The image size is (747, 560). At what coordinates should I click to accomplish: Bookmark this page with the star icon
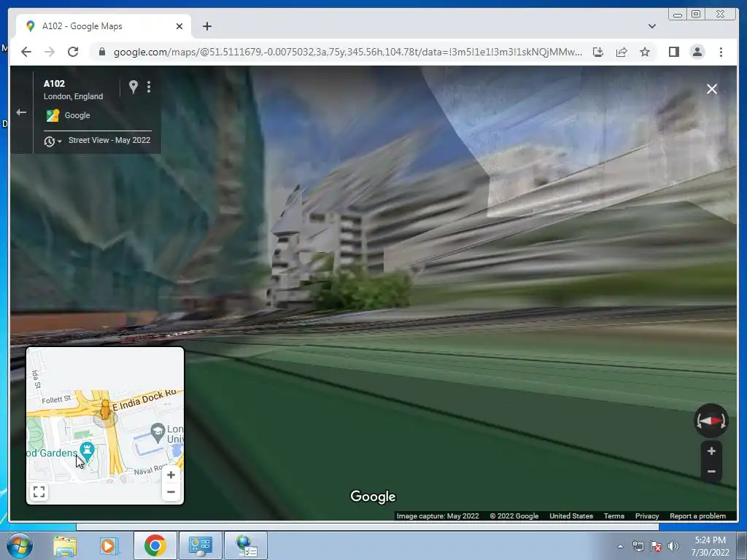tap(645, 52)
